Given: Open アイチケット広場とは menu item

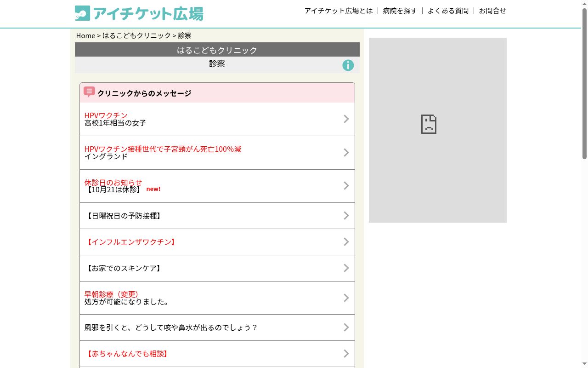Looking at the screenshot, I should [339, 11].
